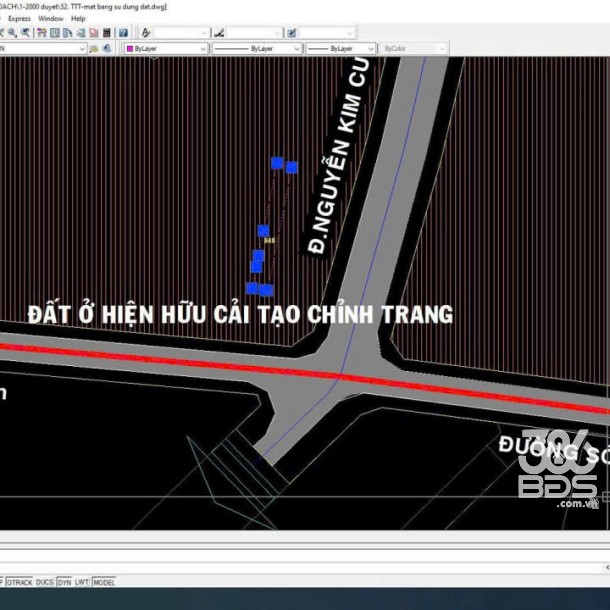
Task: Click the Layer States Manager icon
Action: pyautogui.click(x=94, y=49)
